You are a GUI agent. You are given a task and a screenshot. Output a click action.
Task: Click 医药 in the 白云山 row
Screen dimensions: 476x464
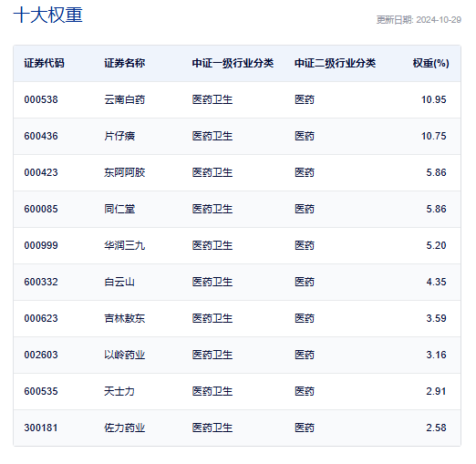point(305,282)
